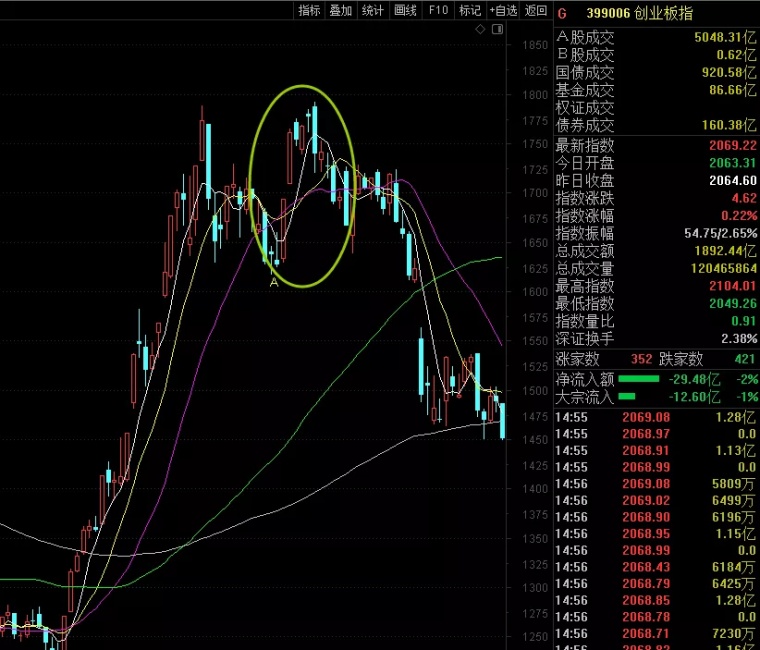Select 最新指数 value 2069.22

coord(732,145)
